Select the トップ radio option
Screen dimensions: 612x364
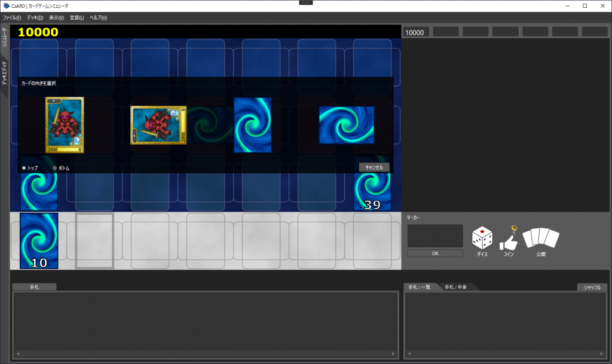click(30, 168)
